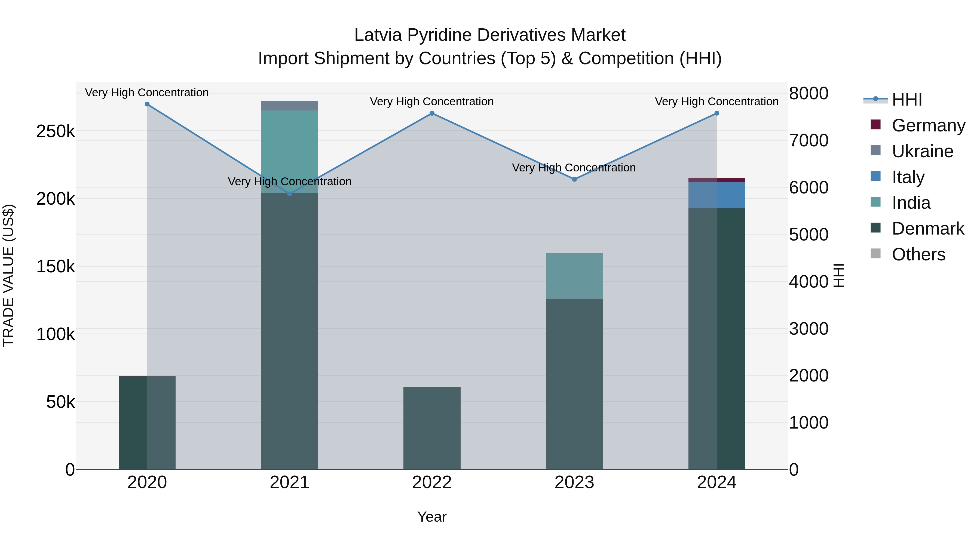
Task: Click the 250k left axis tick label
Action: click(x=56, y=132)
